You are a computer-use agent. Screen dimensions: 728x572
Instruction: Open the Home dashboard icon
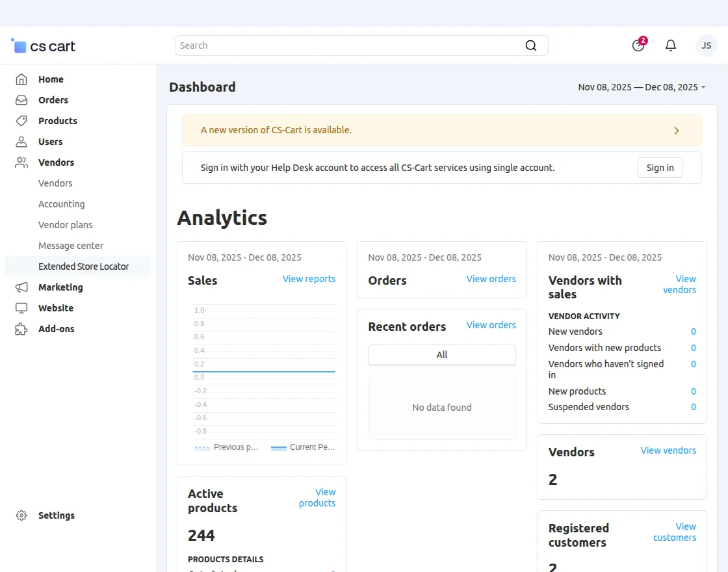22,79
